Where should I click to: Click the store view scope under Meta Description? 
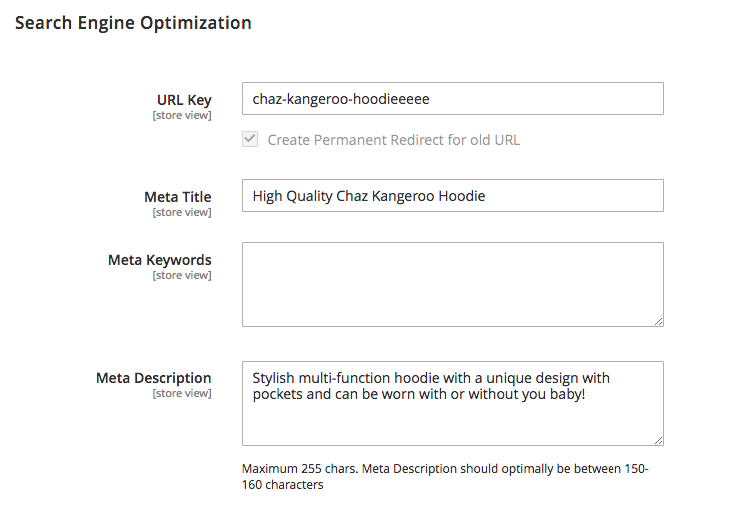pos(182,393)
